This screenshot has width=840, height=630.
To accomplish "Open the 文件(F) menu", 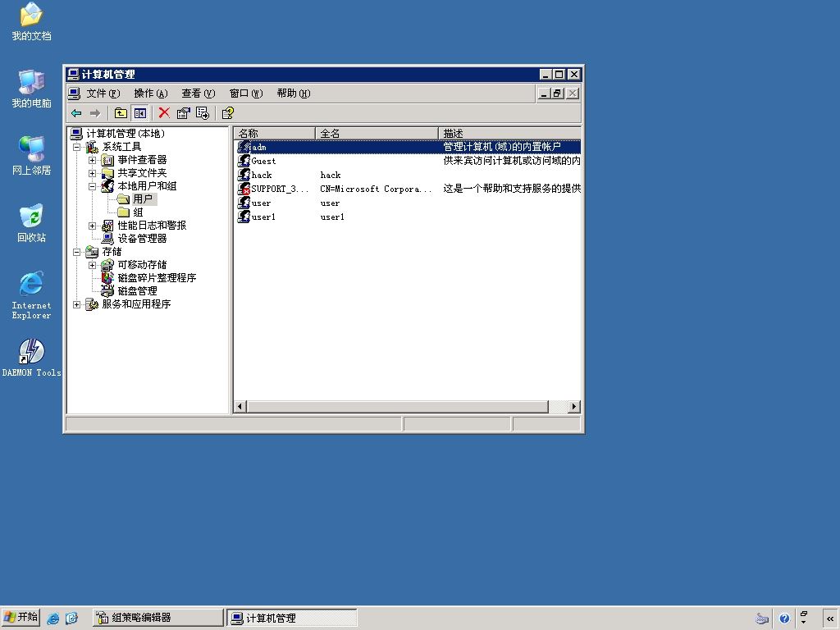I will pyautogui.click(x=103, y=94).
